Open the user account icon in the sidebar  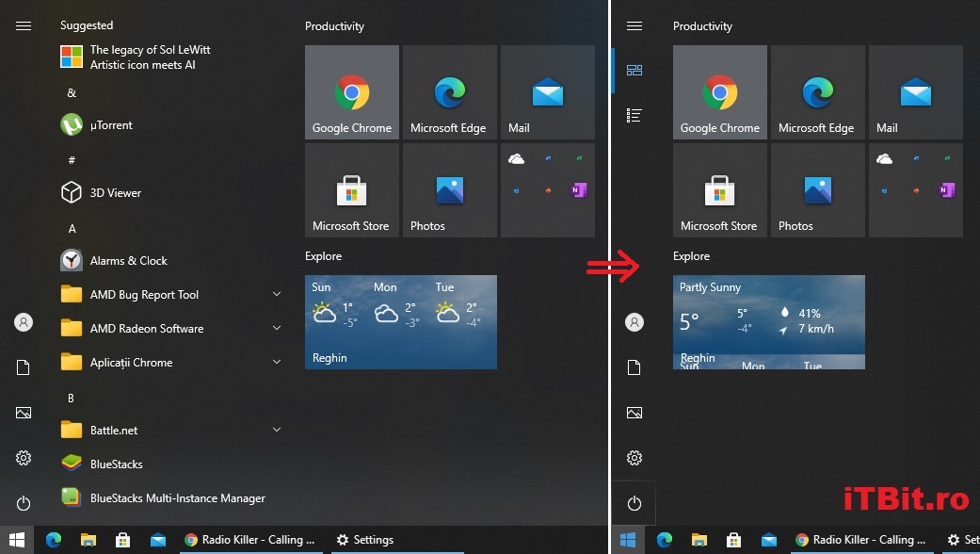[x=23, y=322]
